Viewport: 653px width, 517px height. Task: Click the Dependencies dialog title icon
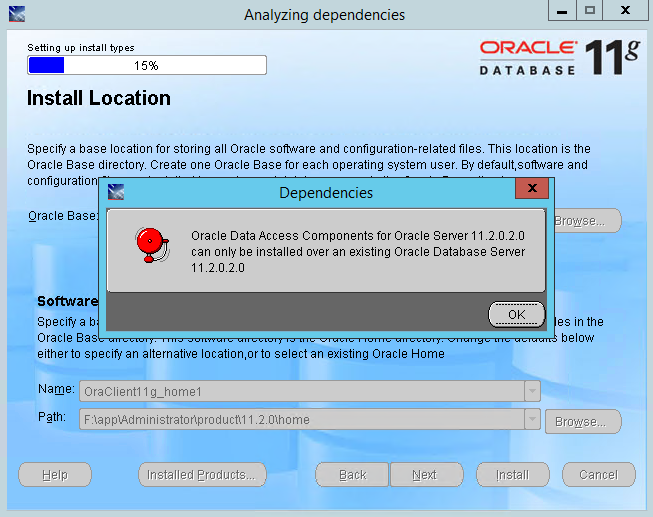(x=116, y=192)
